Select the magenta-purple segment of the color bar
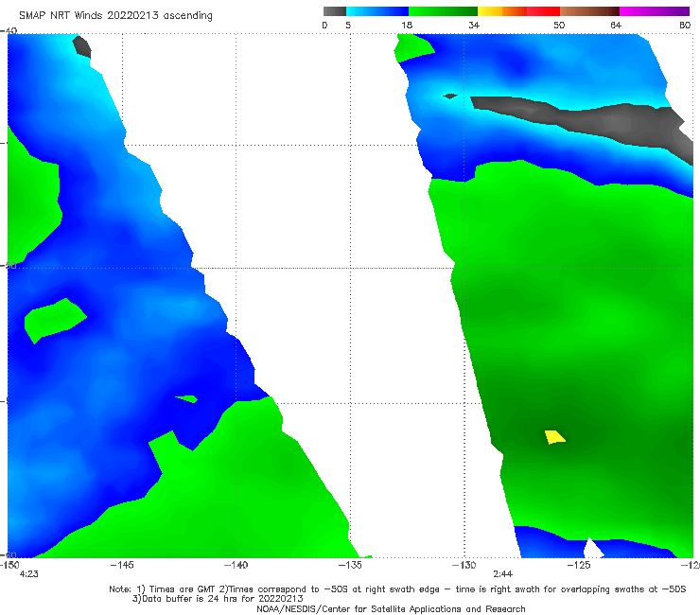This screenshot has height=615, width=700. click(x=655, y=11)
